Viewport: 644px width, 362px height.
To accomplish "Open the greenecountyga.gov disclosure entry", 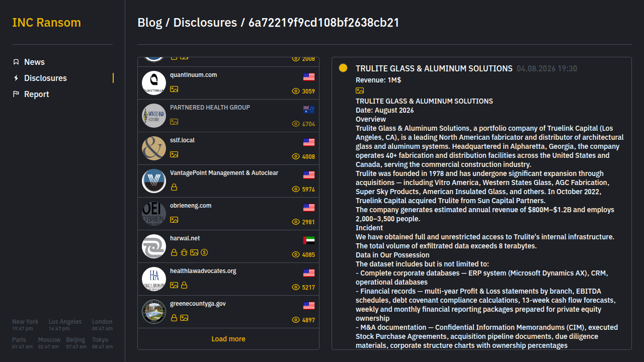I will tap(228, 312).
